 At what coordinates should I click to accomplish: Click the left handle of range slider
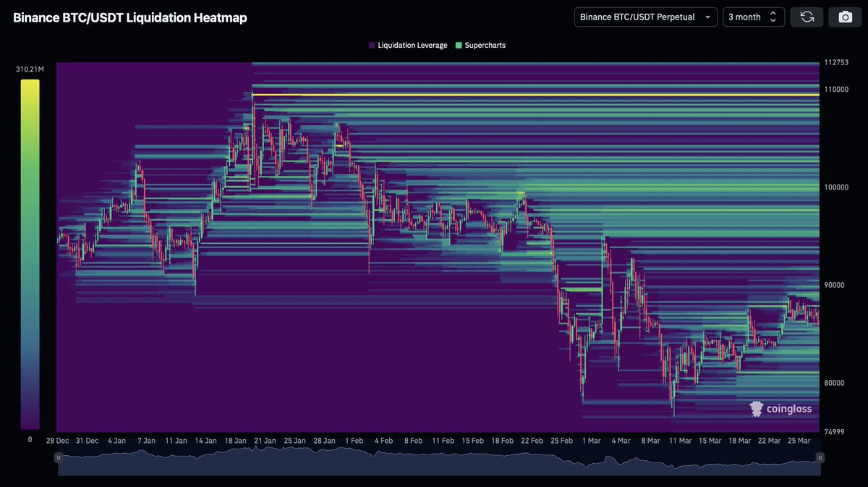coord(59,457)
